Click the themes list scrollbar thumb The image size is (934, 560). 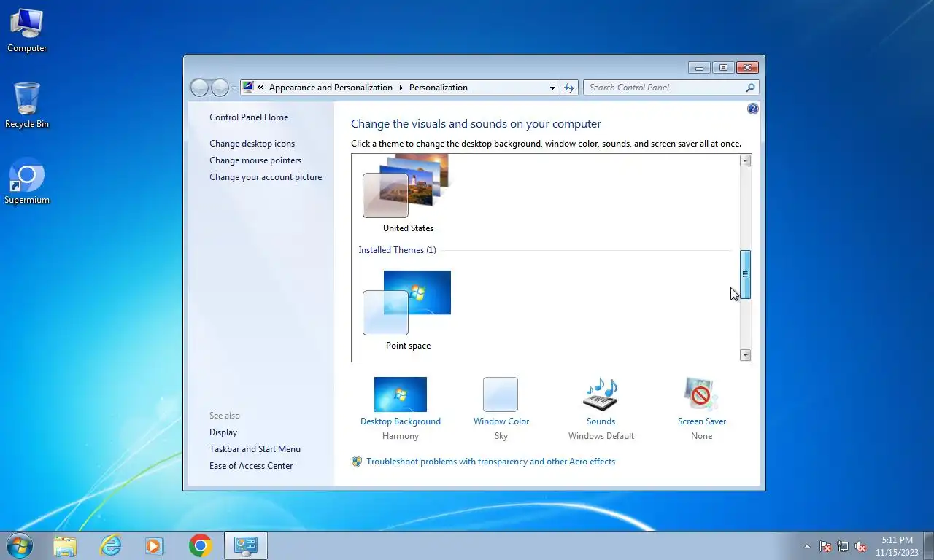click(x=745, y=274)
